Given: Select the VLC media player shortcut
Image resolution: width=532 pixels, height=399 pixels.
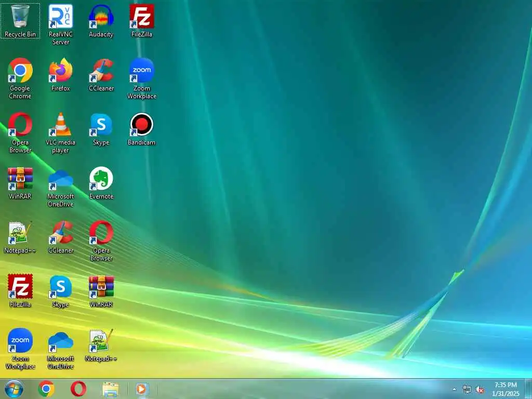Looking at the screenshot, I should click(61, 132).
